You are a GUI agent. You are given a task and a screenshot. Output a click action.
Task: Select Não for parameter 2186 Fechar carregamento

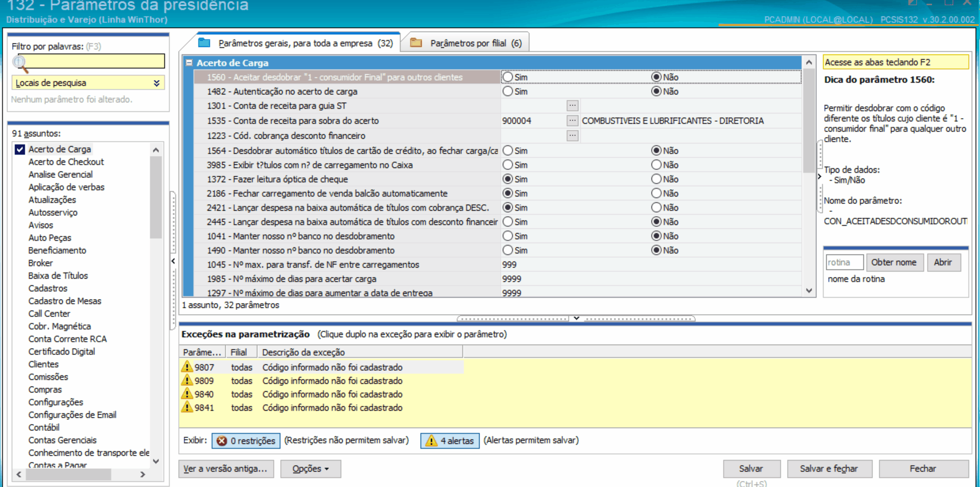pyautogui.click(x=656, y=193)
